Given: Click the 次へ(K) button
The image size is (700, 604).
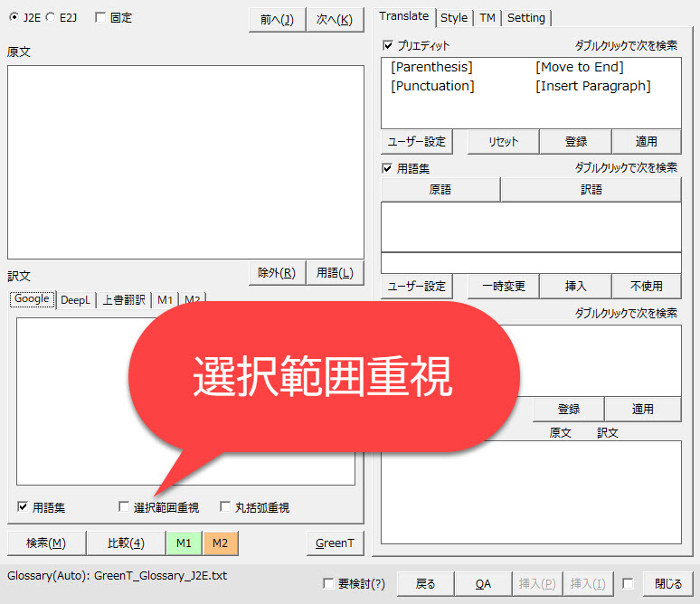Looking at the screenshot, I should click(335, 20).
